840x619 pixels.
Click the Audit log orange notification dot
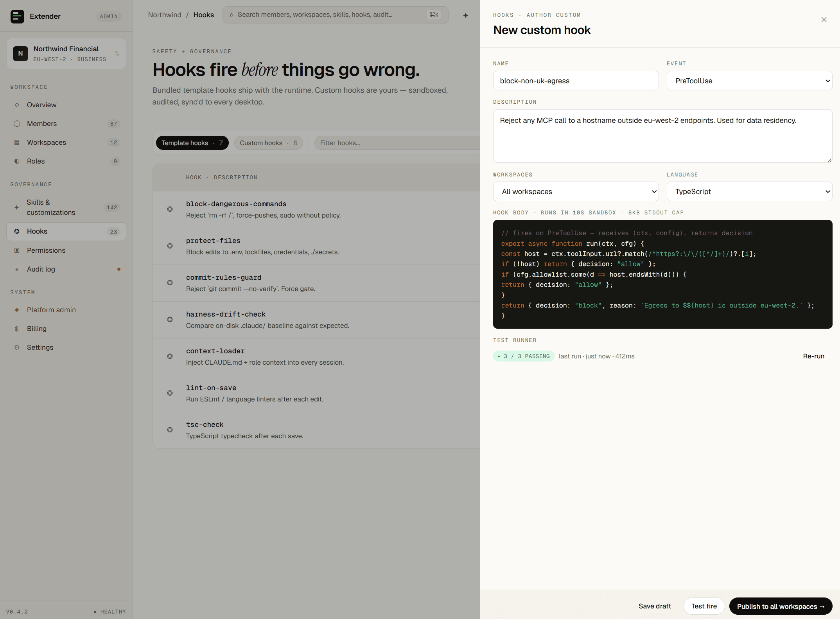[x=119, y=269]
